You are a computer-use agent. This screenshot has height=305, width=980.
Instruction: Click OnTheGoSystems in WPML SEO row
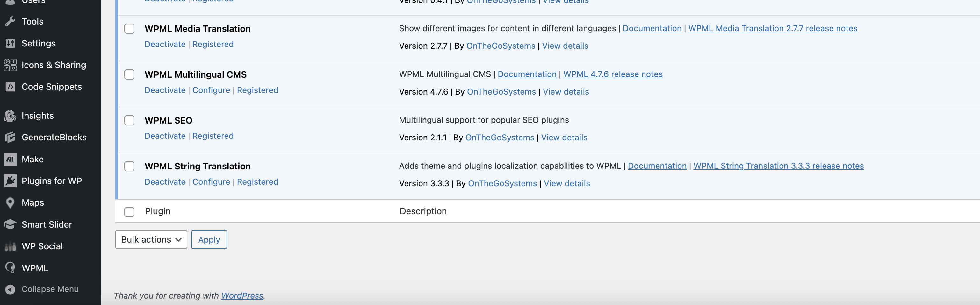click(x=500, y=138)
